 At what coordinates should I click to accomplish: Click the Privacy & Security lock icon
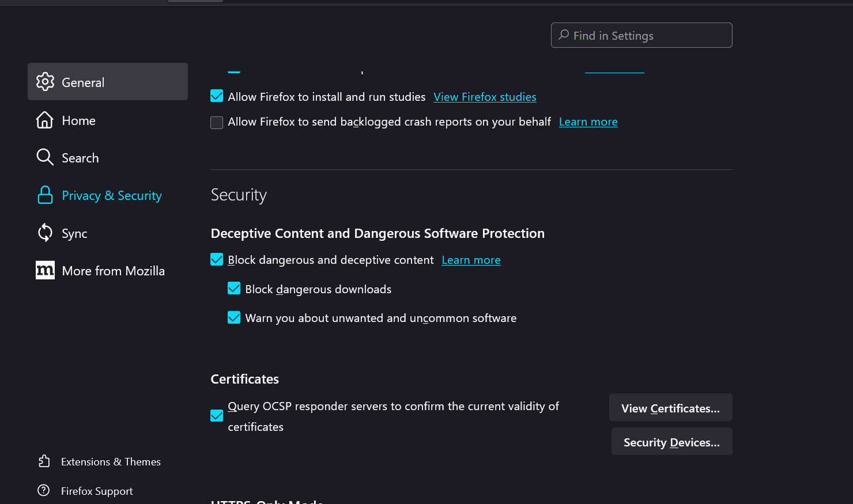[45, 195]
